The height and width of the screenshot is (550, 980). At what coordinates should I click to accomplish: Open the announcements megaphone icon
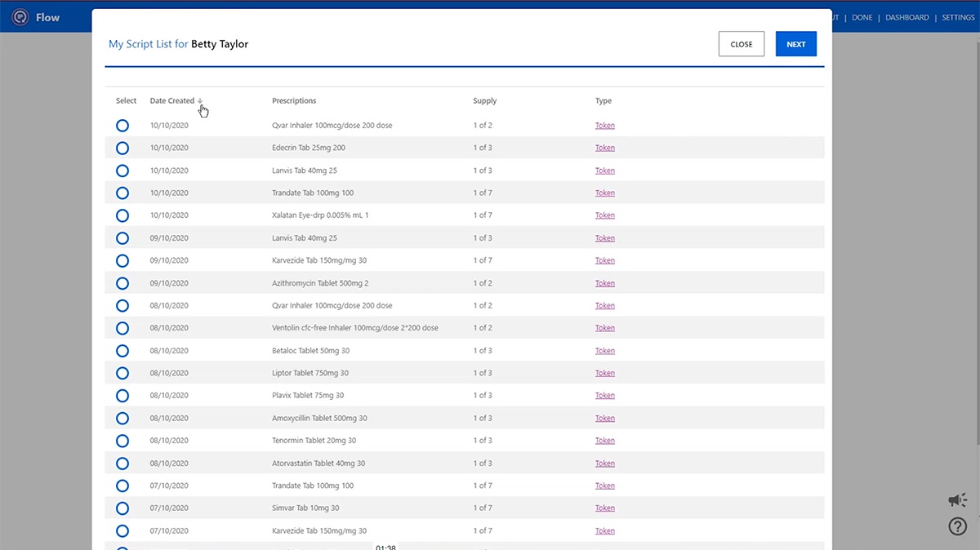pos(957,500)
